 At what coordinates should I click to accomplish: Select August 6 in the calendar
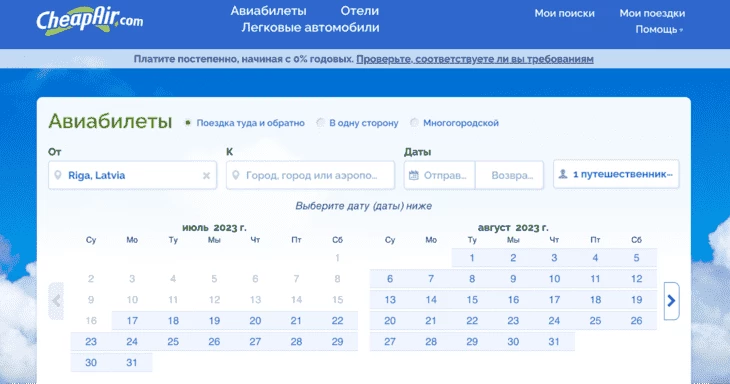[x=390, y=279]
